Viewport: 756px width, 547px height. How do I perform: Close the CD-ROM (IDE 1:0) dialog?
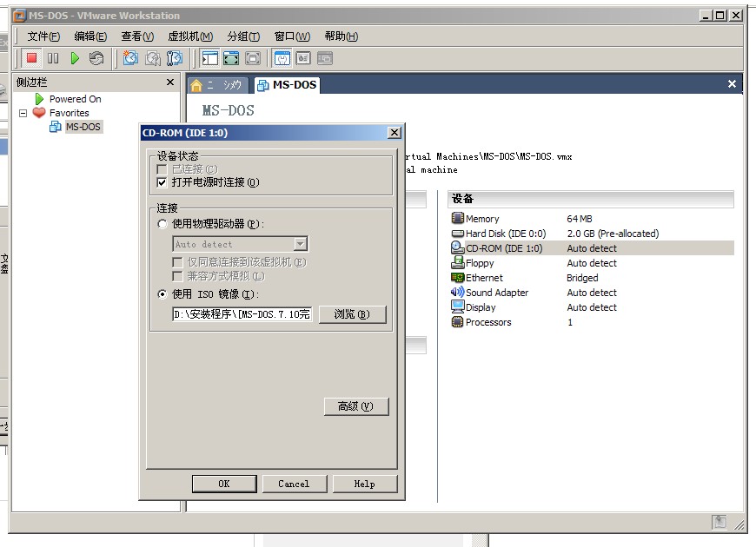coord(395,133)
